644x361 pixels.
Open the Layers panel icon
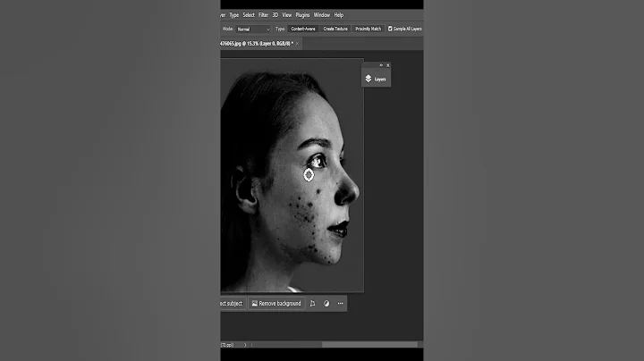tap(369, 79)
